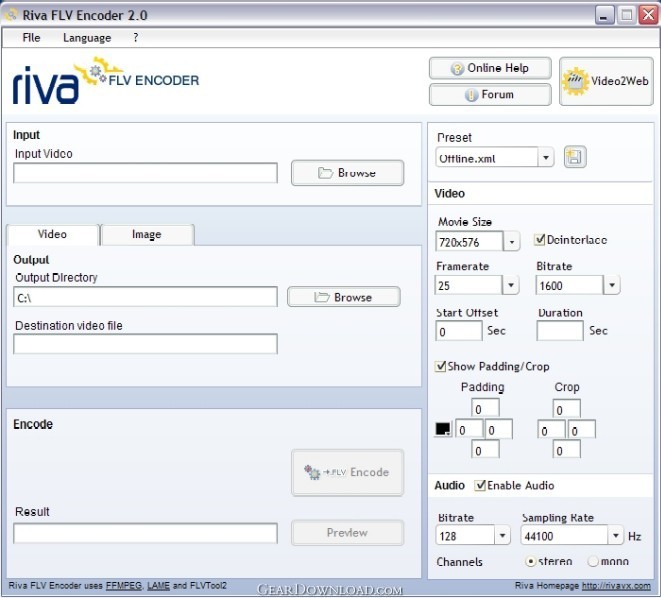Click the top Padding value field
The image size is (661, 598).
pyautogui.click(x=485, y=408)
